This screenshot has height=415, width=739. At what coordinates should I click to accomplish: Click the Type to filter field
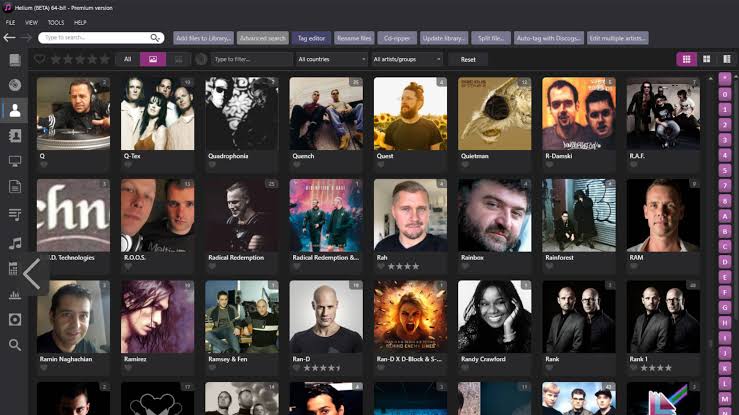[x=251, y=59]
